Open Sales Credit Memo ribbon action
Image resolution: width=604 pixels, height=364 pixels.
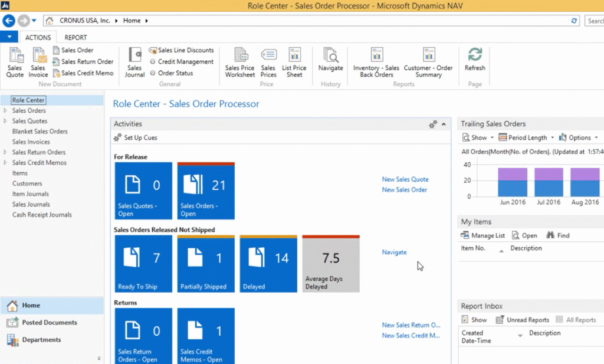[83, 73]
